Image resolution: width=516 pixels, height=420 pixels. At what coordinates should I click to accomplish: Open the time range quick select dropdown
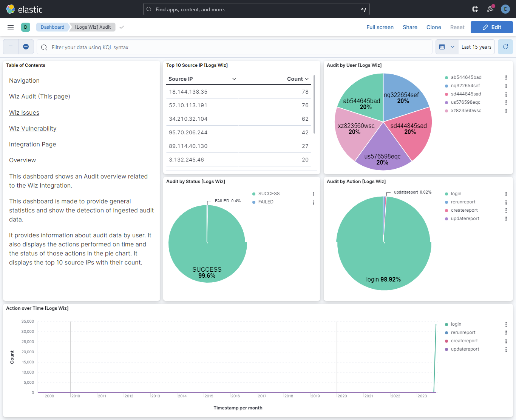pyautogui.click(x=452, y=46)
